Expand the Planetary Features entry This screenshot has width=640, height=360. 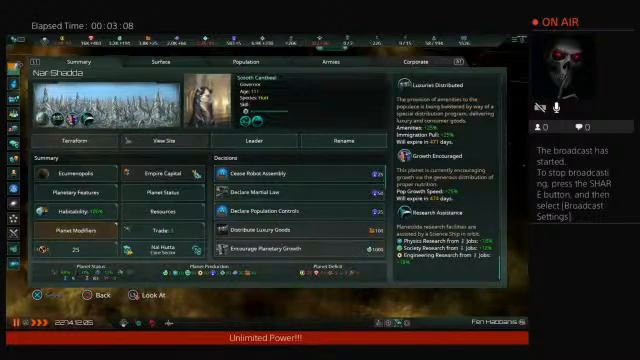[76, 193]
